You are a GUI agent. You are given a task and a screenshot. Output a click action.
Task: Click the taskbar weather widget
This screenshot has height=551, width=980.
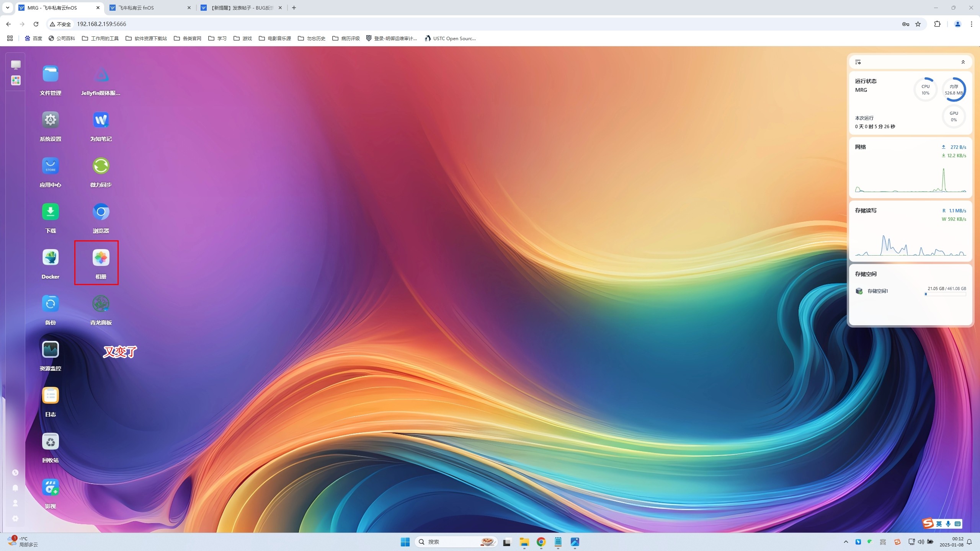coord(23,542)
